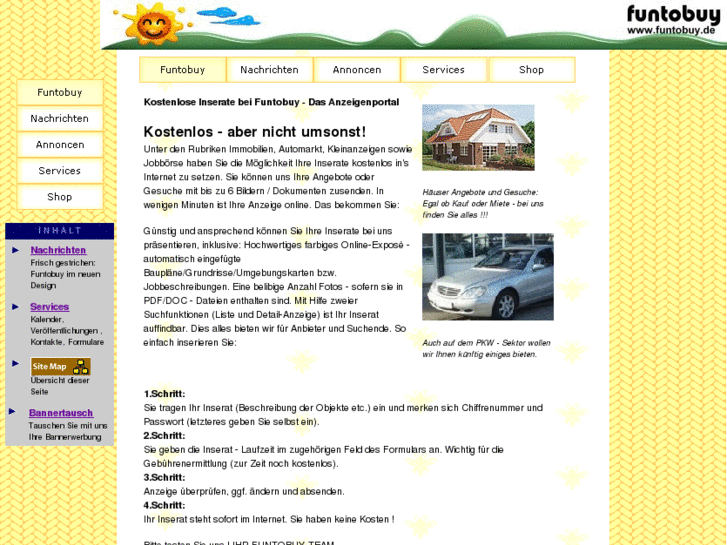This screenshot has height=545, width=727.
Task: Open the Annoncen tab in top navigation
Action: pyautogui.click(x=357, y=70)
